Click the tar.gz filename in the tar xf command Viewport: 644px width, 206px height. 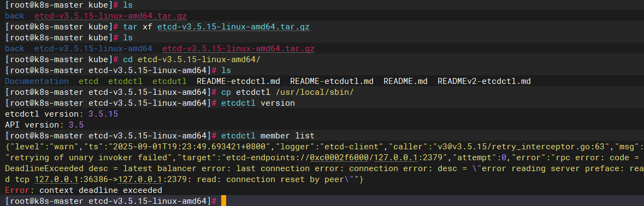pos(233,27)
